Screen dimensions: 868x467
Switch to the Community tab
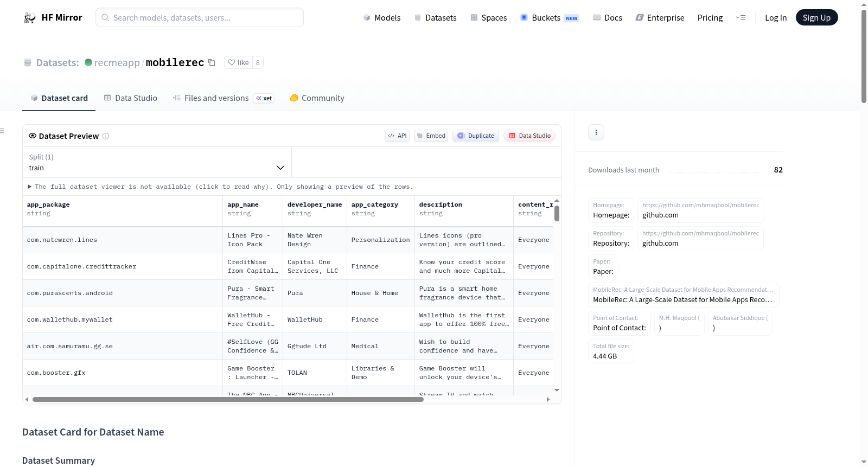tap(317, 98)
